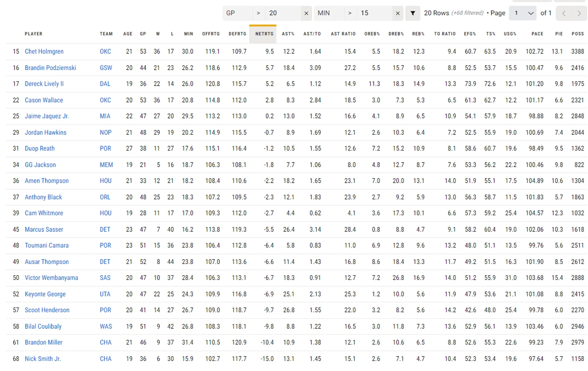
Task: Open Keyonte George player link
Action: click(45, 294)
